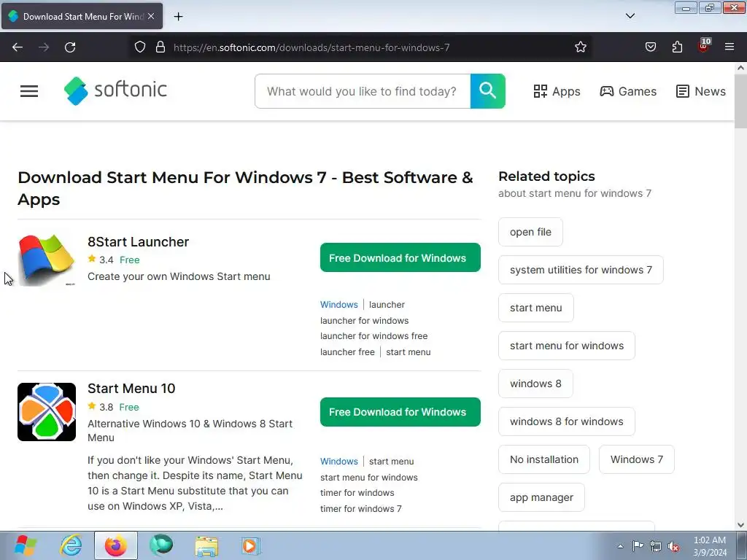Screen dimensions: 747x560
Task: Click the launcher tag beside Windows
Action: click(387, 304)
